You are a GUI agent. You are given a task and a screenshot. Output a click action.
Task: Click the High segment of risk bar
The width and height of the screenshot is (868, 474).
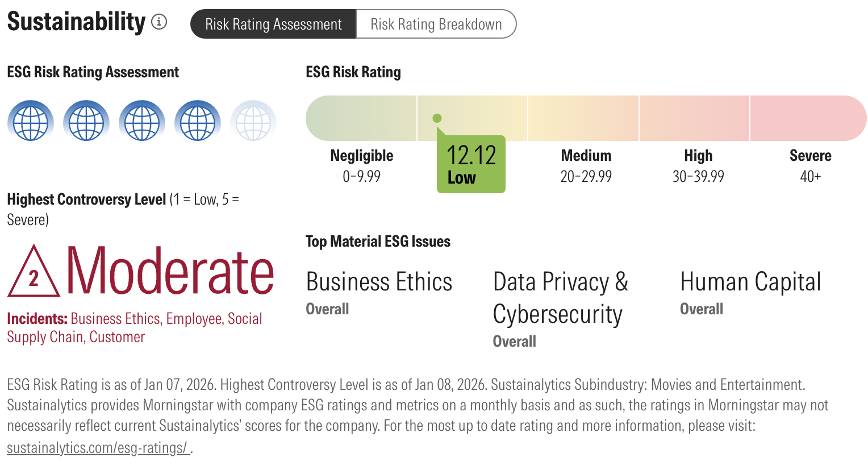pyautogui.click(x=694, y=118)
